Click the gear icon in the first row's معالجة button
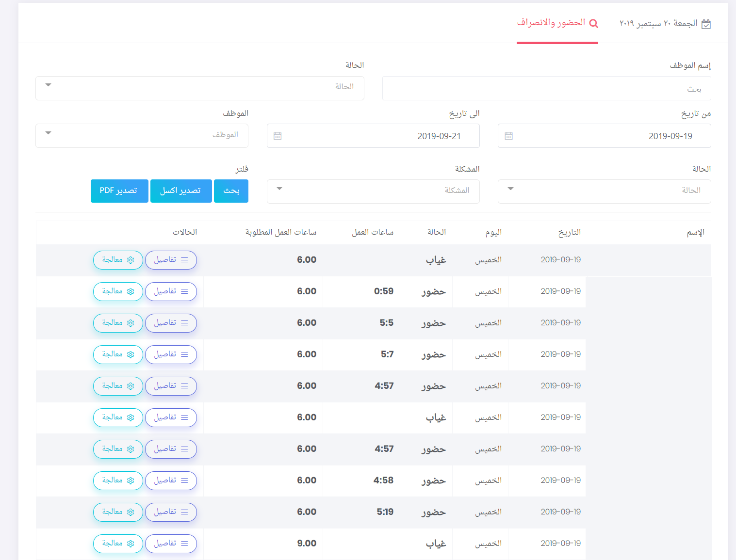 [x=131, y=260]
